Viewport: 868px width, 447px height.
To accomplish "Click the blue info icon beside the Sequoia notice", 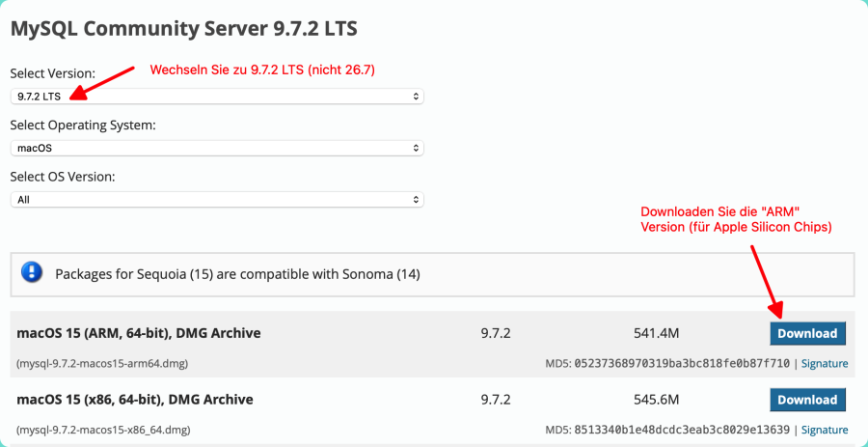I will point(32,272).
